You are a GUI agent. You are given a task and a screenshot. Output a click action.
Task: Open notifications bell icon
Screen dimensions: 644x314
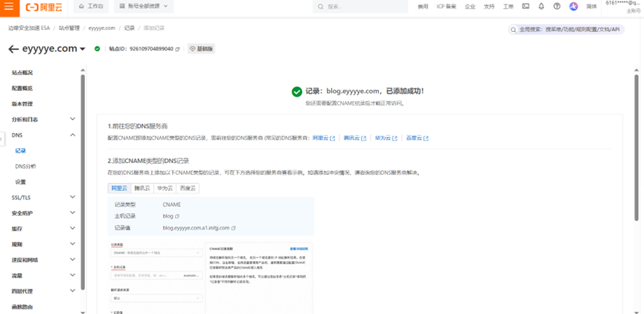pos(541,7)
